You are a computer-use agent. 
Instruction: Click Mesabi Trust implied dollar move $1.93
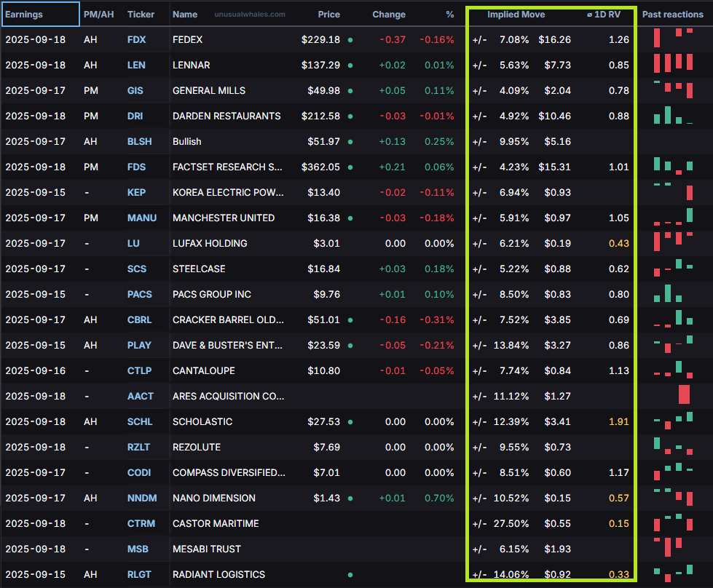click(557, 549)
